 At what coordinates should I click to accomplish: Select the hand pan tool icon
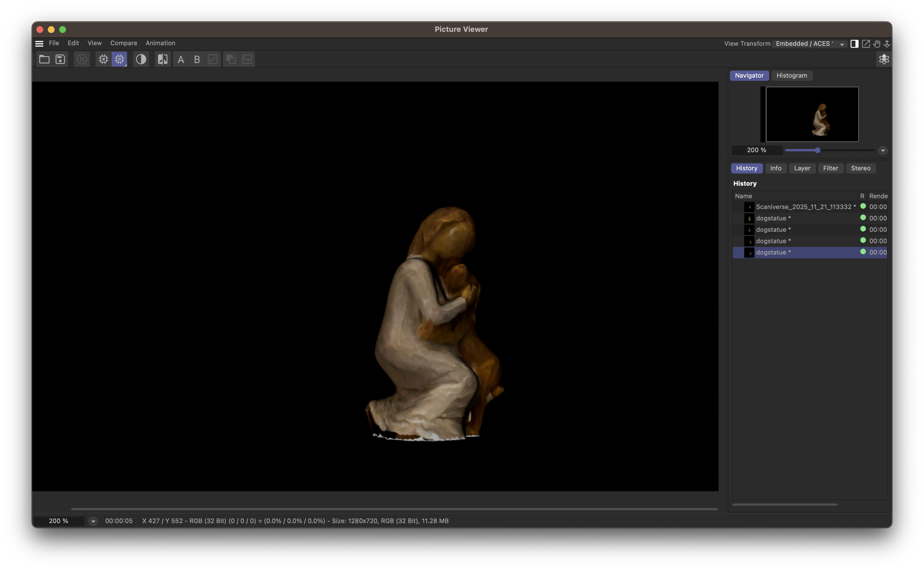pos(876,44)
